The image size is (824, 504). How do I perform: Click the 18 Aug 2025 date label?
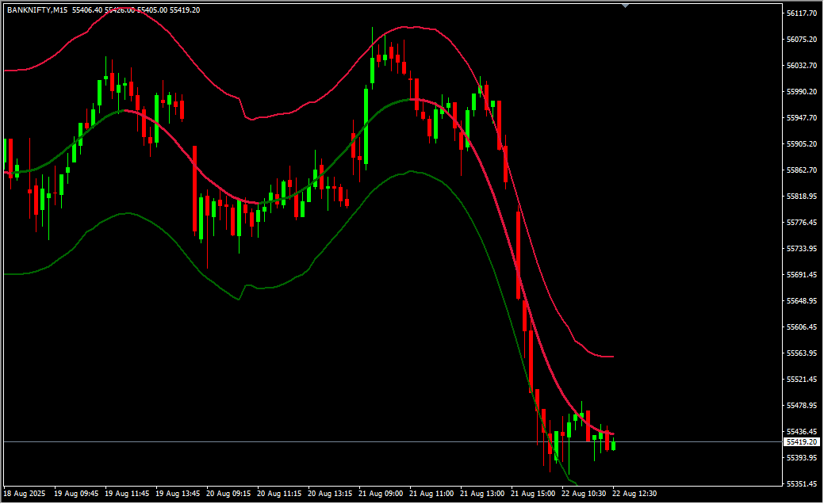point(25,494)
